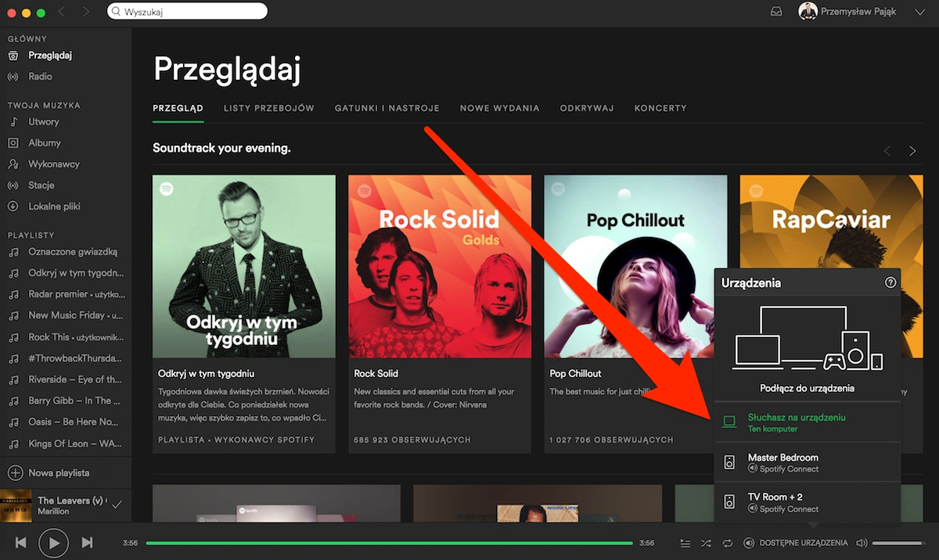This screenshot has height=560, width=939.
Task: Switch to the KONCERTY tab
Action: 660,108
